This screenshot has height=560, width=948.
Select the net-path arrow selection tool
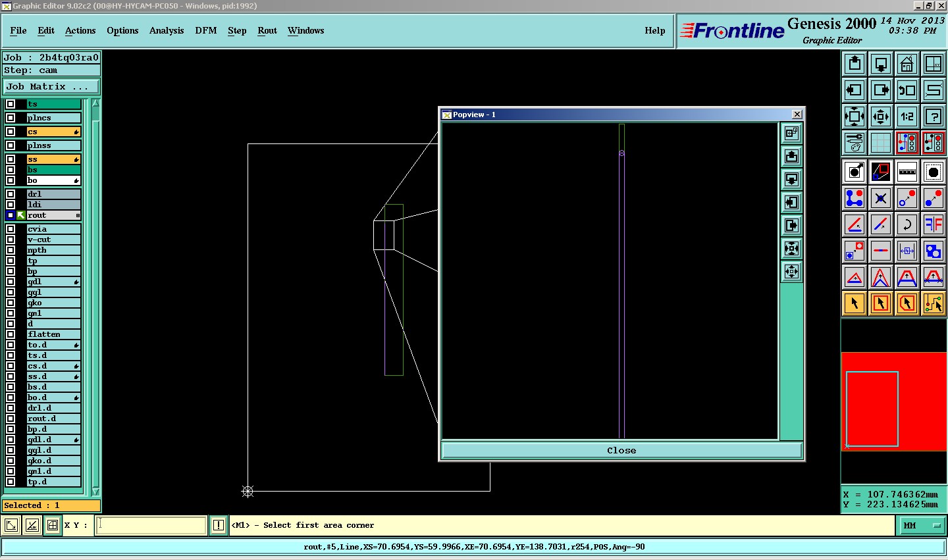click(934, 303)
